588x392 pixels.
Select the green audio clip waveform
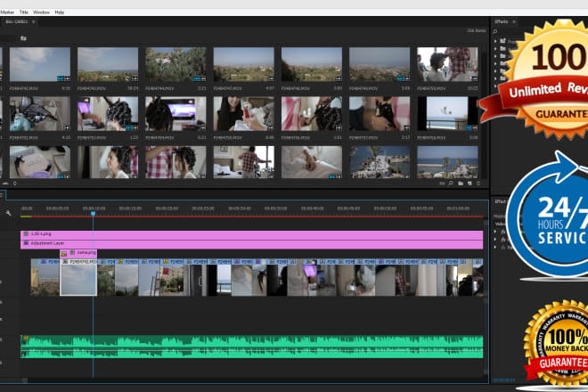tap(251, 347)
